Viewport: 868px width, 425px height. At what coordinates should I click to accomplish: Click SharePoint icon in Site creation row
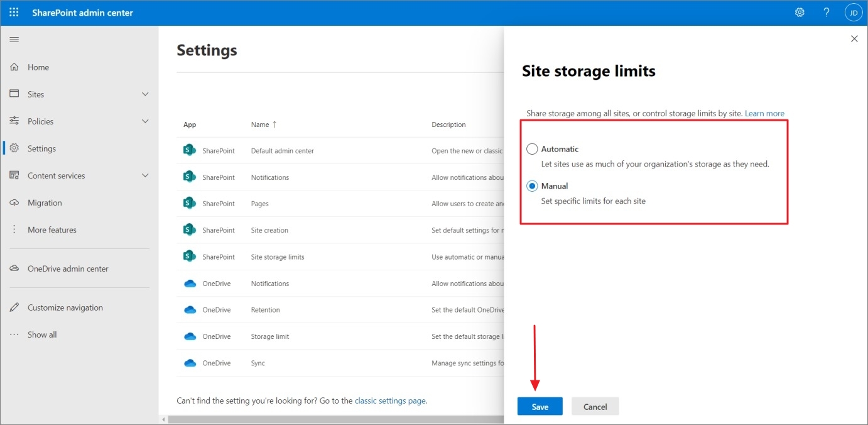(x=189, y=229)
